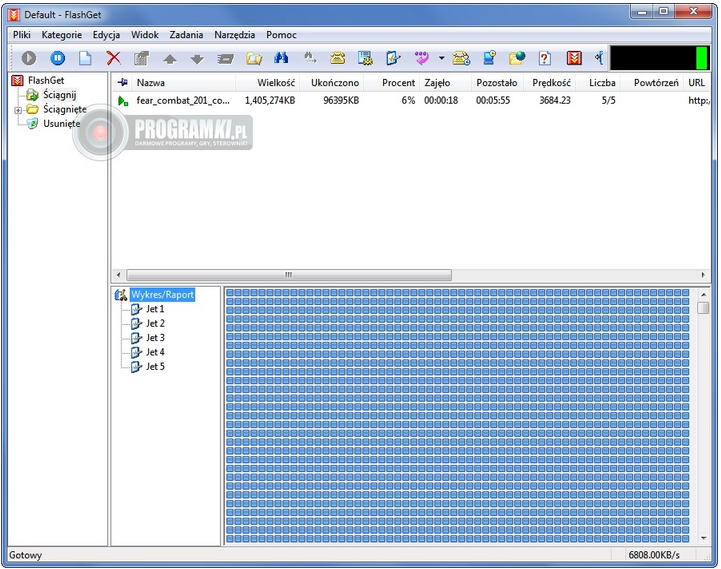721x569 pixels.
Task: Select the Ściągnij category
Action: pyautogui.click(x=60, y=95)
